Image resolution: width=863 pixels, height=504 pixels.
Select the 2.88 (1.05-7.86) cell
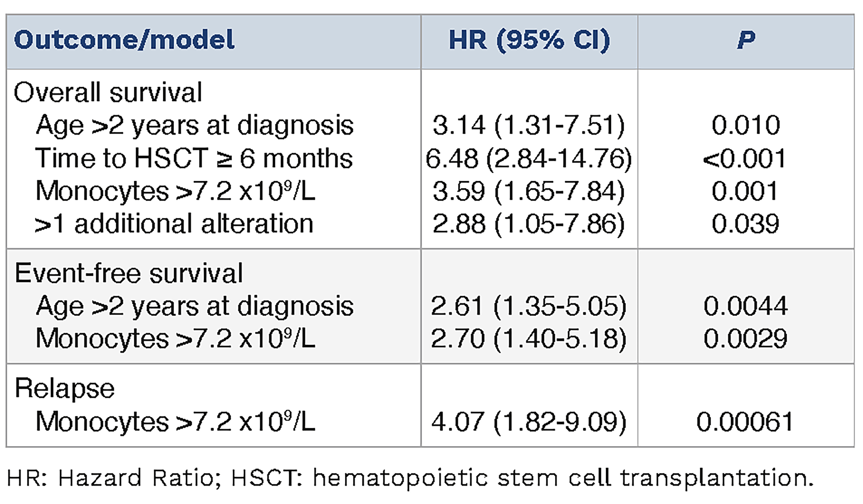(529, 224)
